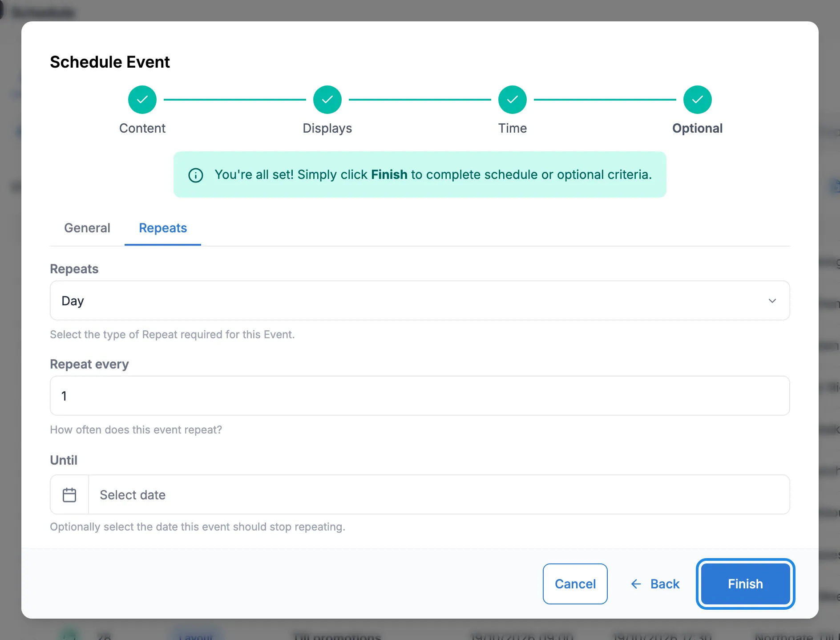This screenshot has width=840, height=640.
Task: Click the Optional step checkmark circle
Action: click(698, 100)
